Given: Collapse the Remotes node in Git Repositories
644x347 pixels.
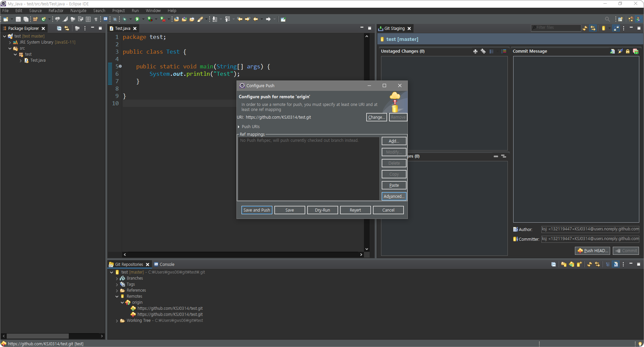Looking at the screenshot, I should (x=117, y=296).
